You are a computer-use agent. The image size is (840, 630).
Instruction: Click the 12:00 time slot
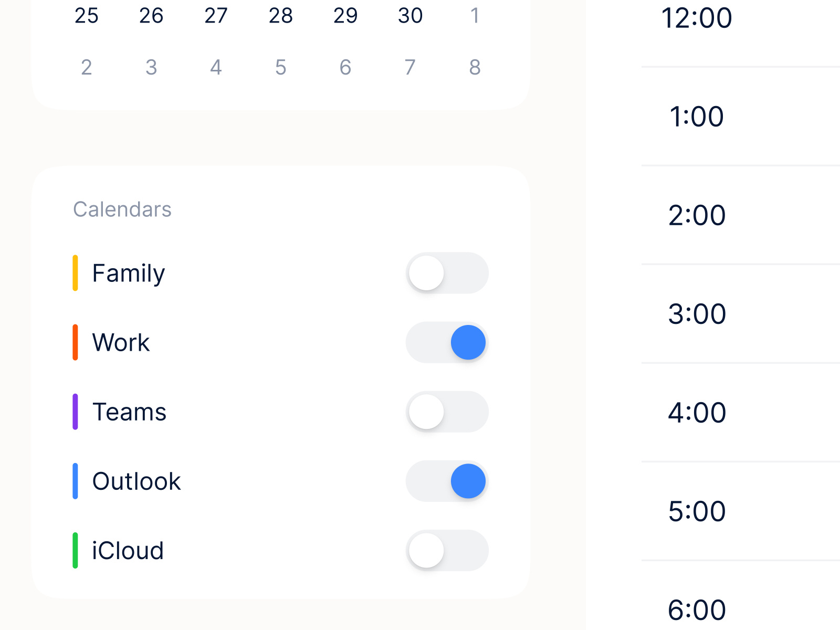(x=697, y=18)
